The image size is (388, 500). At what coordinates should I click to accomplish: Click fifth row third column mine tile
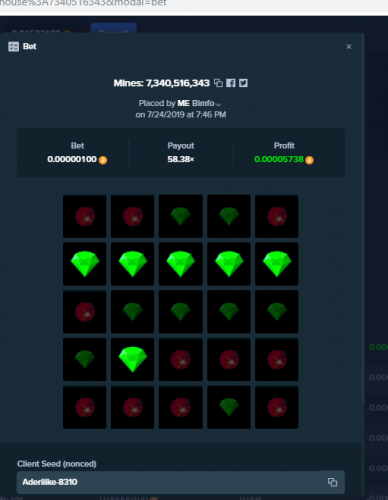coord(181,407)
